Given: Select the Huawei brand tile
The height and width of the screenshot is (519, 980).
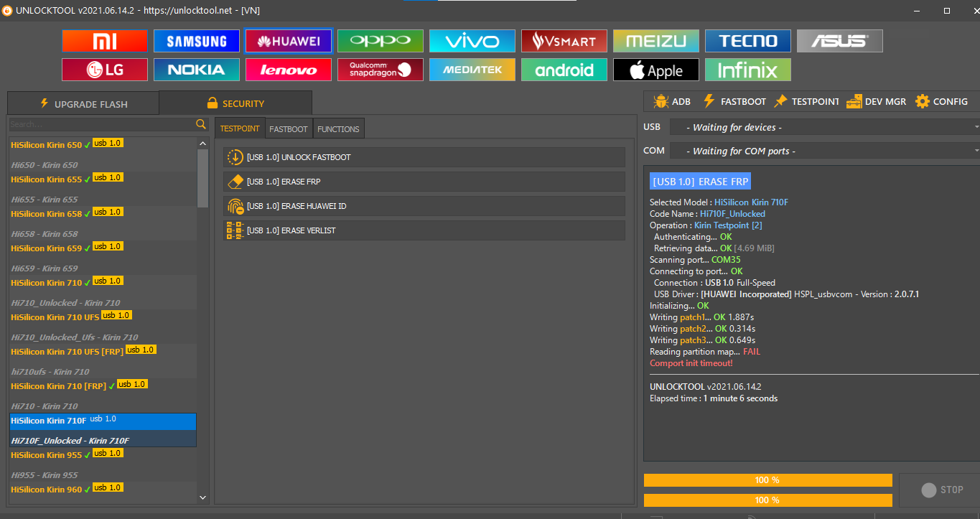Looking at the screenshot, I should pyautogui.click(x=289, y=41).
